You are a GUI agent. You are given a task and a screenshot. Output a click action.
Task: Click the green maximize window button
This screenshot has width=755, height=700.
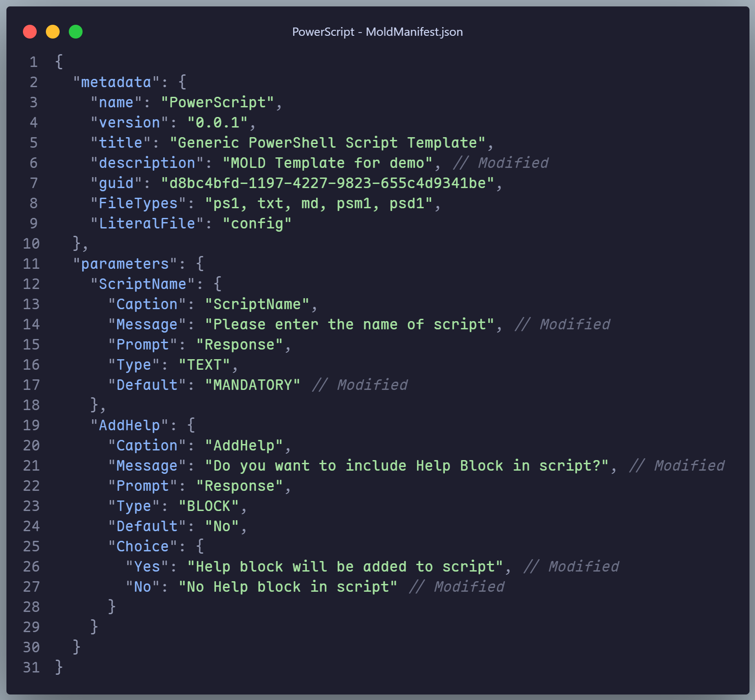[76, 32]
